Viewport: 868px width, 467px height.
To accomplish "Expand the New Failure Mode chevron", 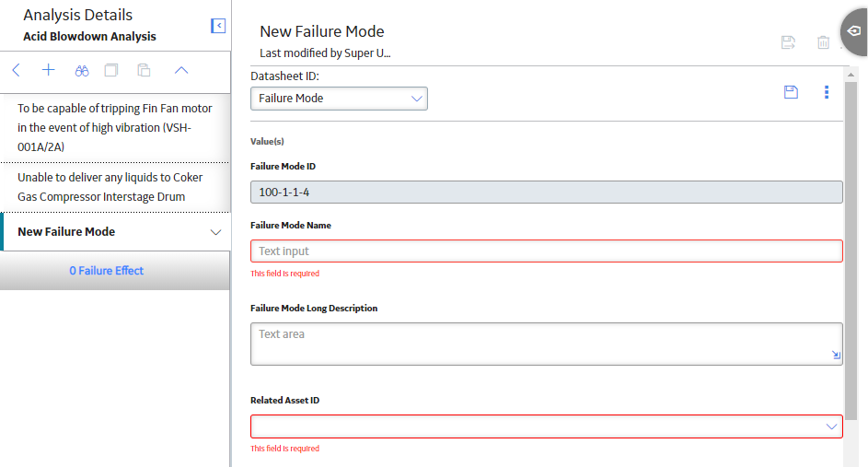I will coord(216,232).
